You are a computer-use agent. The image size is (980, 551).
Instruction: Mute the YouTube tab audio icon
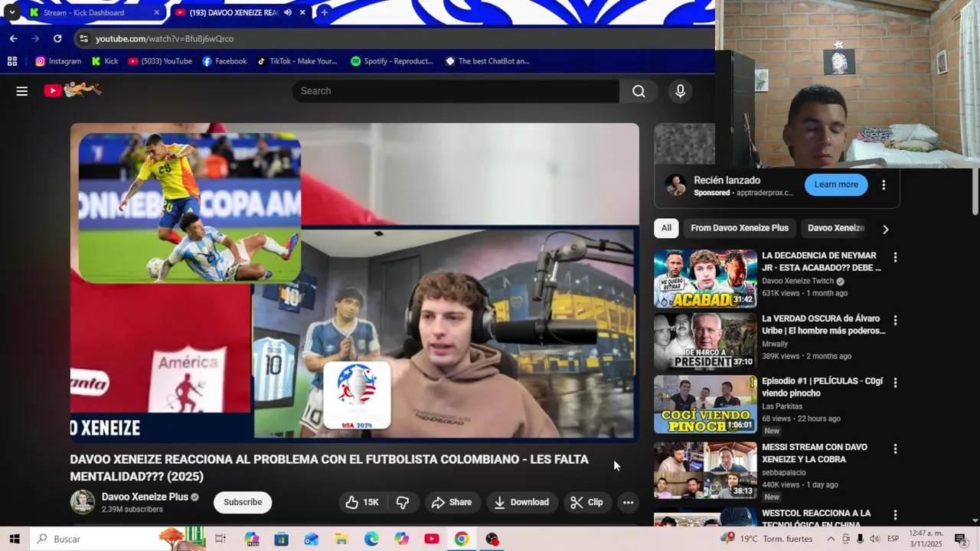288,12
